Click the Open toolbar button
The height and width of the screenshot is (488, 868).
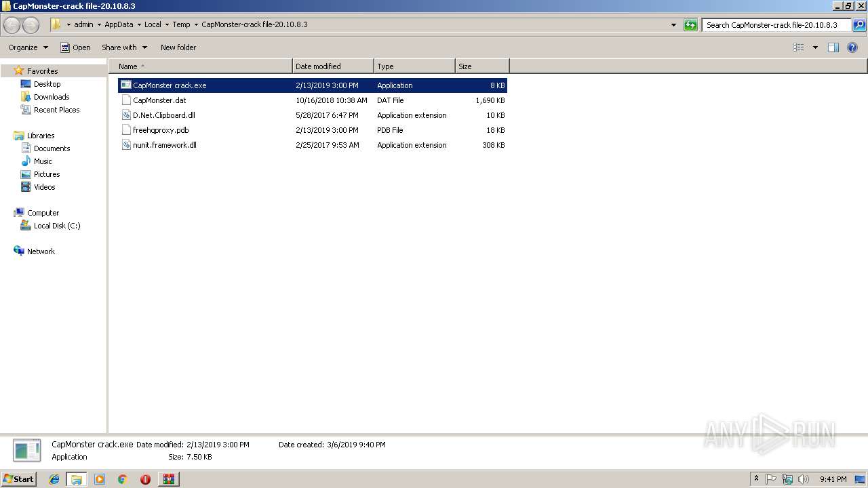pyautogui.click(x=75, y=47)
